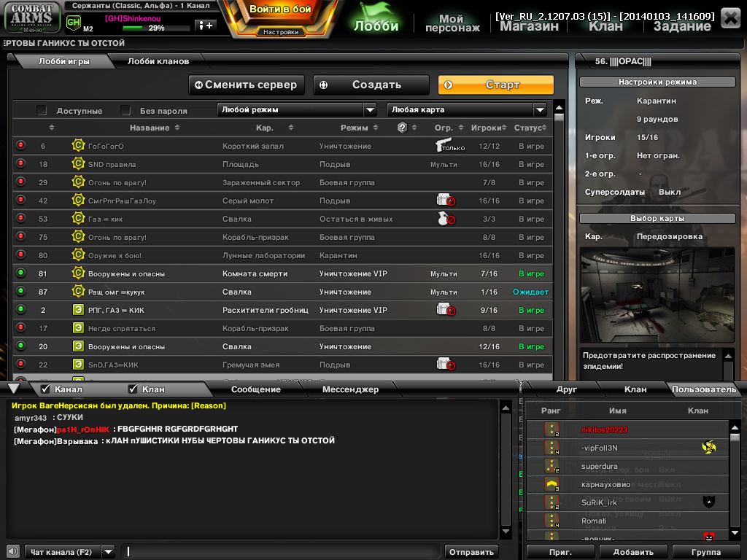
Task: Sort rooms by the Кар. column
Action: pyautogui.click(x=274, y=128)
